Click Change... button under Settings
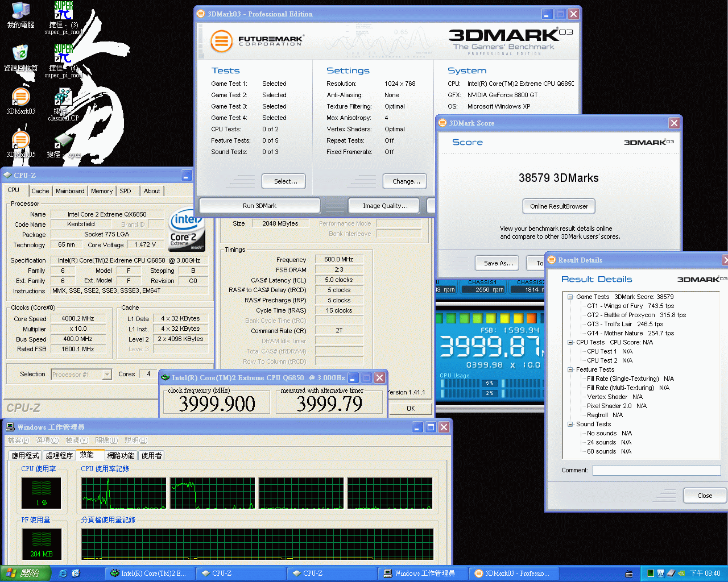Image resolution: width=728 pixels, height=582 pixels. tap(405, 181)
